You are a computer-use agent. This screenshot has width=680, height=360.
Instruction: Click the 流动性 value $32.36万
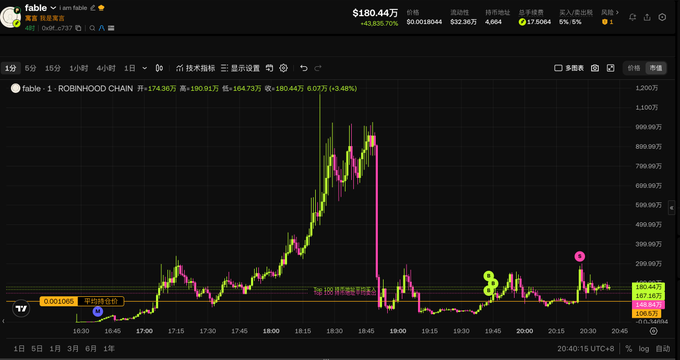463,22
